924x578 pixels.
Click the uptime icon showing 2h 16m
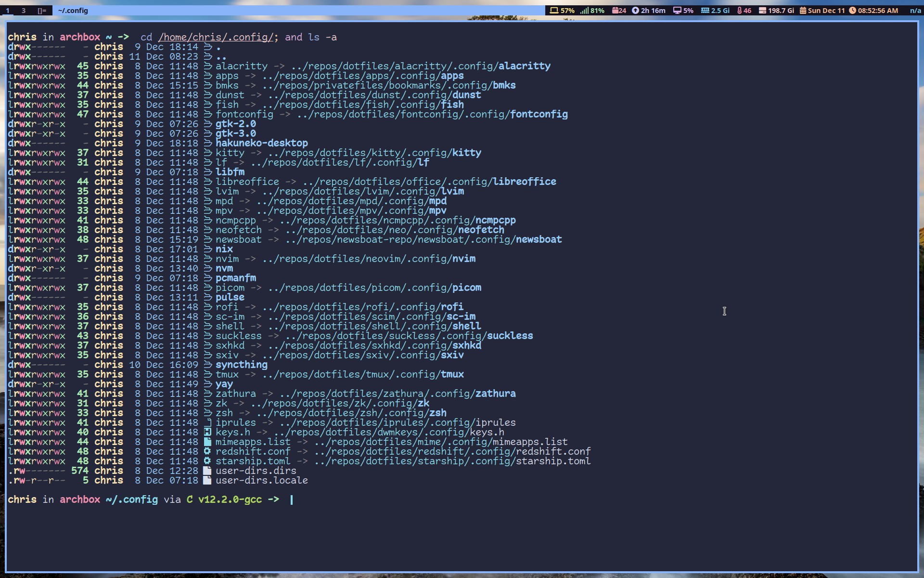(x=635, y=11)
